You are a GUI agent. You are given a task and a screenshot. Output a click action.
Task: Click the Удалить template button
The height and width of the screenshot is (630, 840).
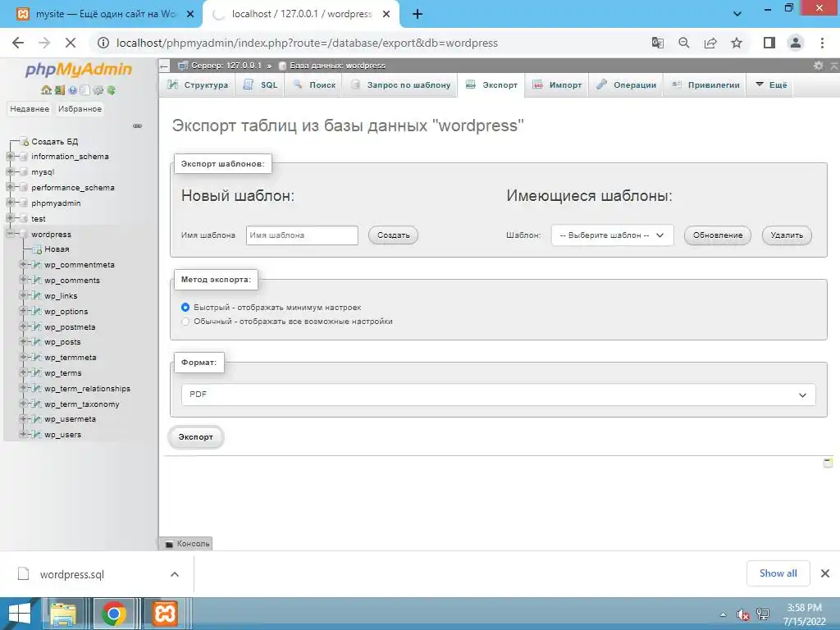(787, 235)
